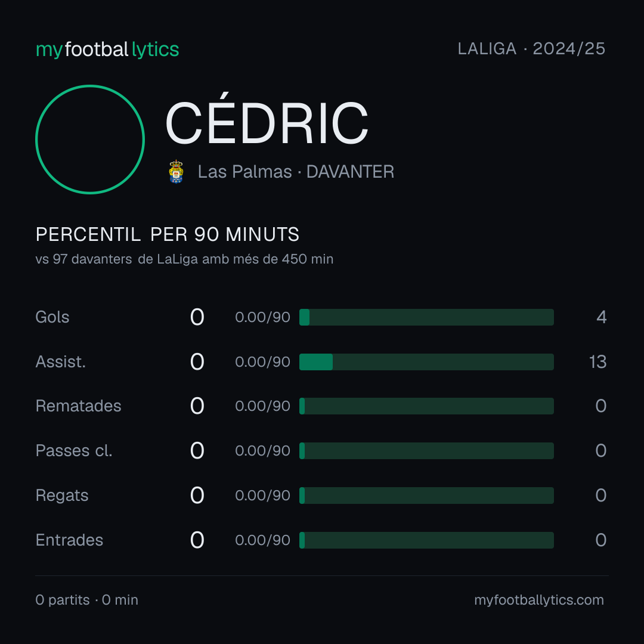Click the Passes cl. percentile bar
The width and height of the screenshot is (644, 644).
(x=426, y=451)
